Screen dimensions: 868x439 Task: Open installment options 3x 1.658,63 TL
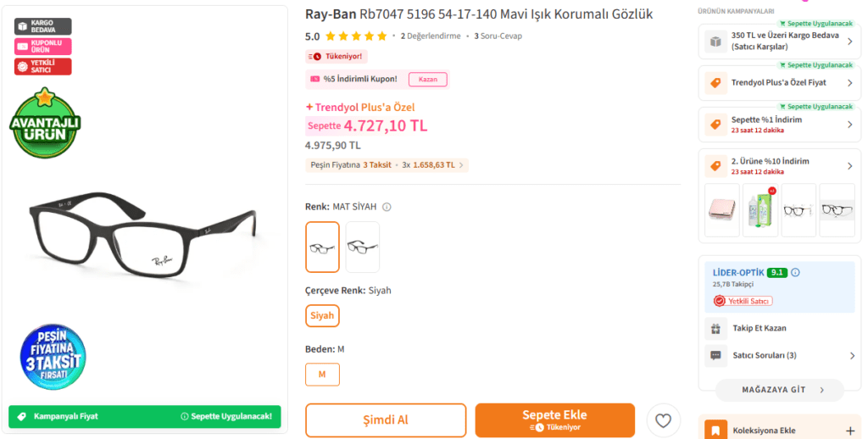click(432, 165)
